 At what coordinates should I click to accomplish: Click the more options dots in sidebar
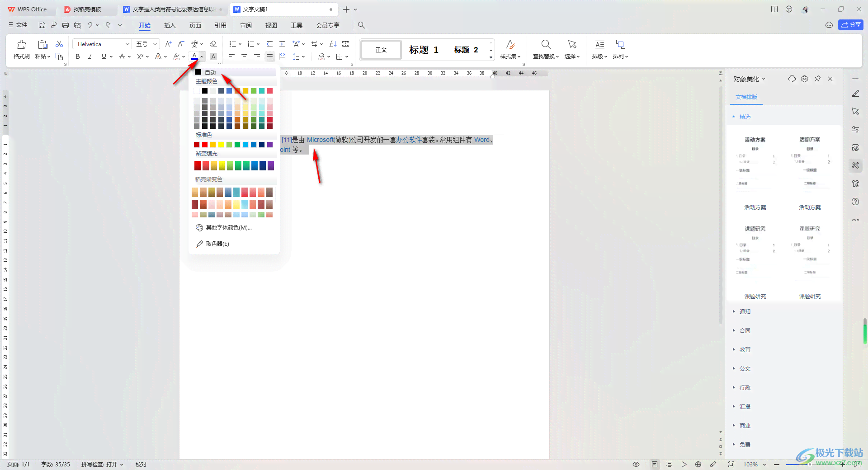click(x=855, y=220)
